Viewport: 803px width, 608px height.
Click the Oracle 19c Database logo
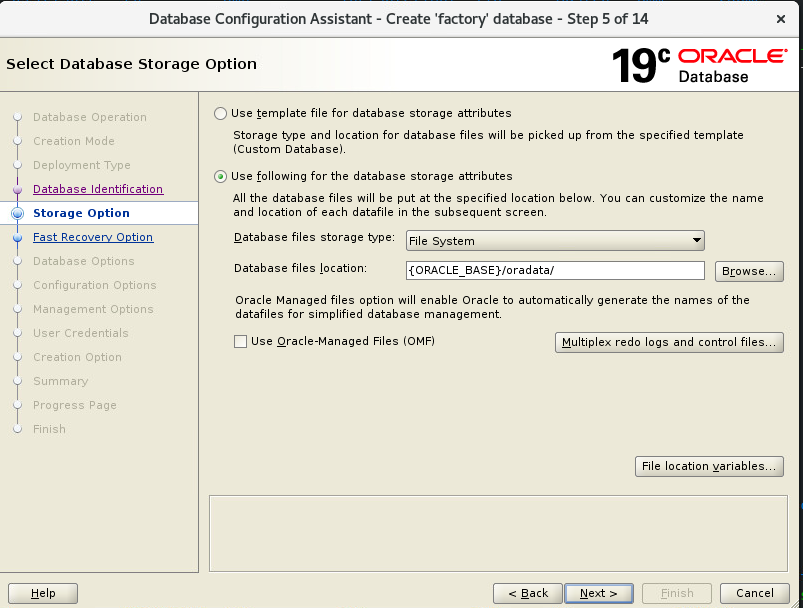coord(700,65)
